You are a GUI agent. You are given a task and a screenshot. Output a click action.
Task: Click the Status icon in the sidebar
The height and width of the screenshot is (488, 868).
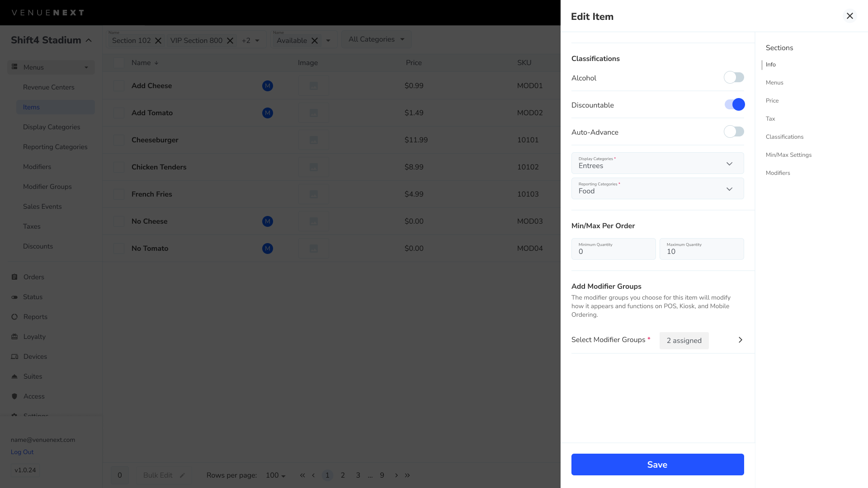point(14,296)
